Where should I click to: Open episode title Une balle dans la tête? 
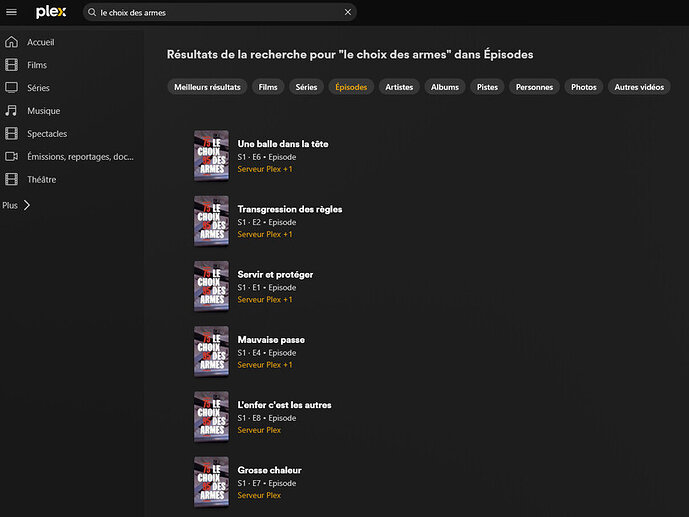coord(283,144)
